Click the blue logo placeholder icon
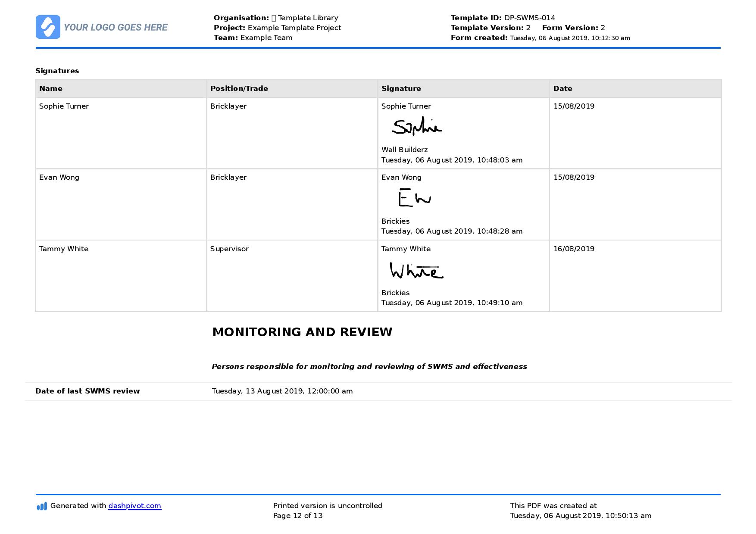This screenshot has width=756, height=534. [x=48, y=27]
